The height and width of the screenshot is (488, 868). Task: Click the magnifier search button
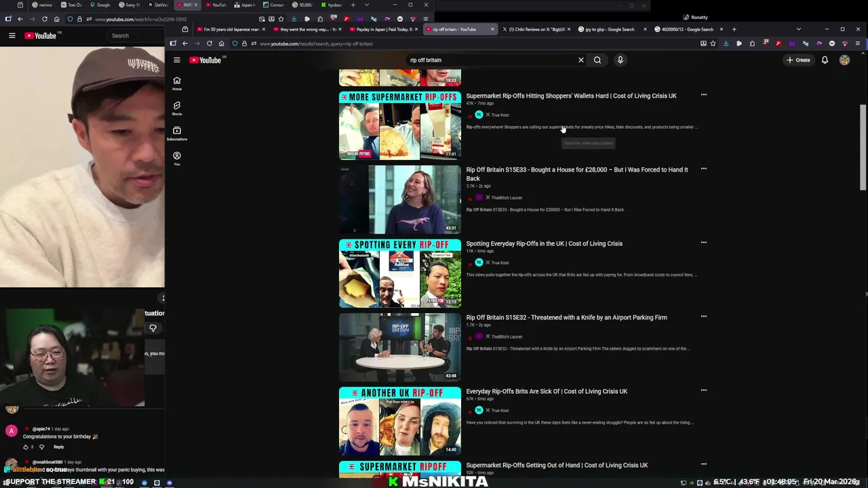pyautogui.click(x=597, y=60)
